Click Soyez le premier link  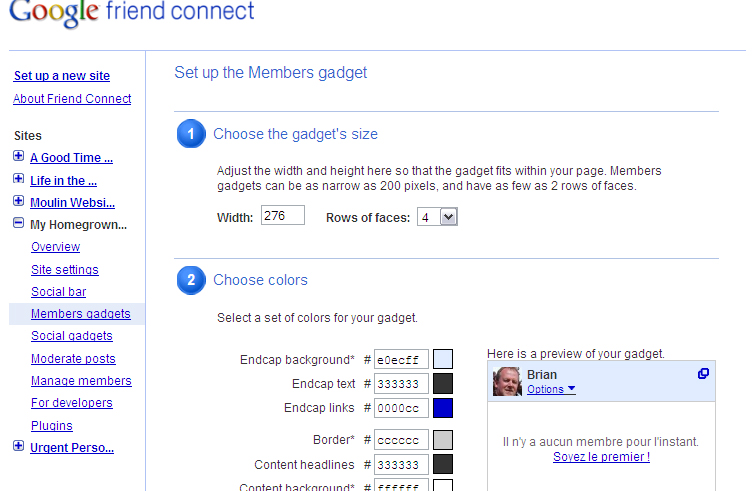click(x=601, y=456)
